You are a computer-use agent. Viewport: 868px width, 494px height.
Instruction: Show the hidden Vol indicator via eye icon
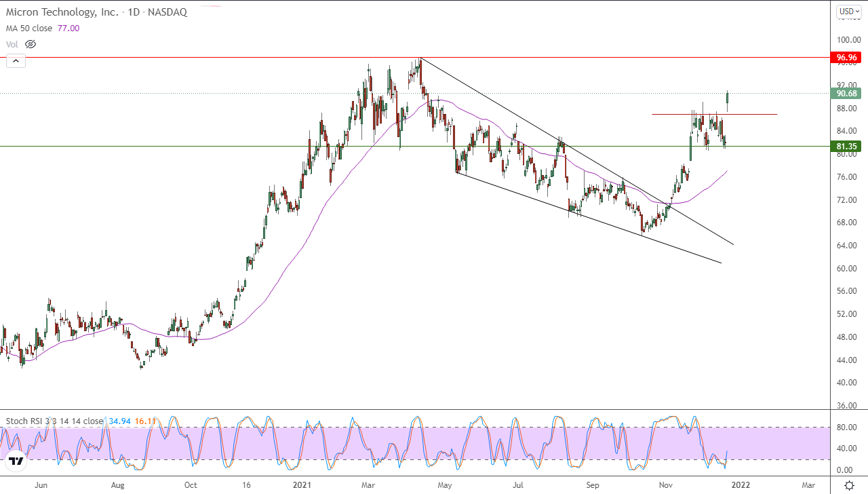[30, 44]
